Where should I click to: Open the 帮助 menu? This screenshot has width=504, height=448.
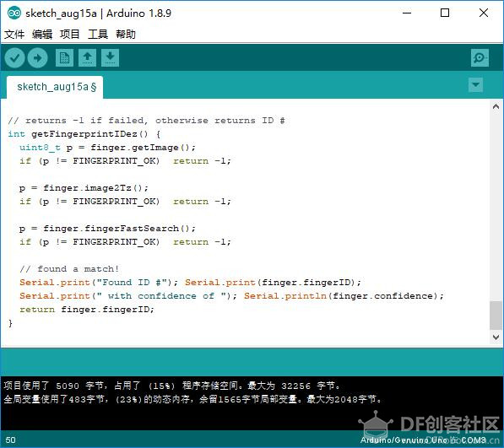126,34
